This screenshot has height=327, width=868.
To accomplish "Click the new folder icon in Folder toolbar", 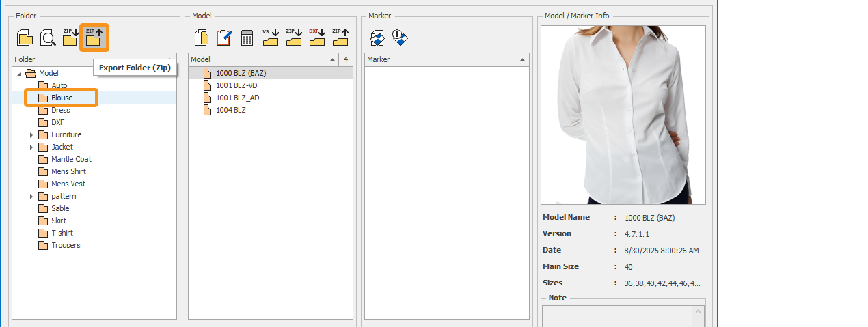I will pyautogui.click(x=25, y=38).
